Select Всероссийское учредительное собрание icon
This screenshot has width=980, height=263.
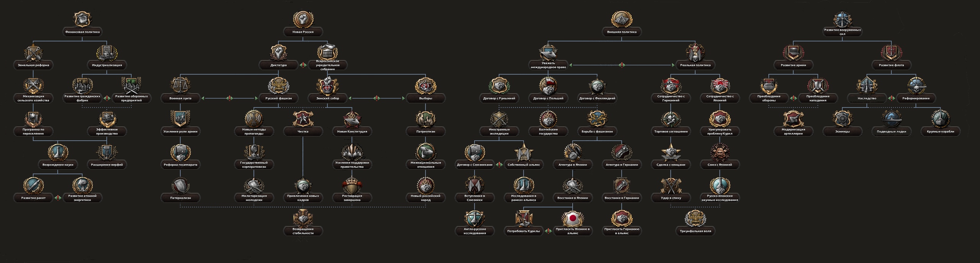click(x=327, y=53)
